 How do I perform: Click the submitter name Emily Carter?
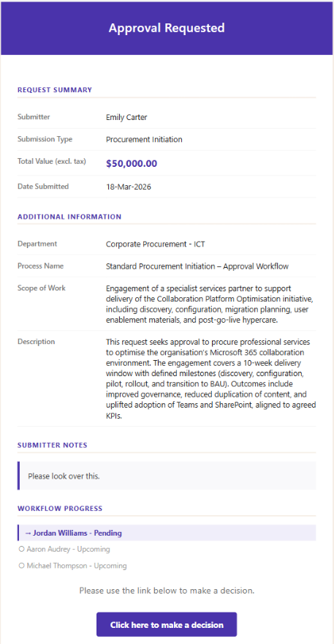coord(126,118)
